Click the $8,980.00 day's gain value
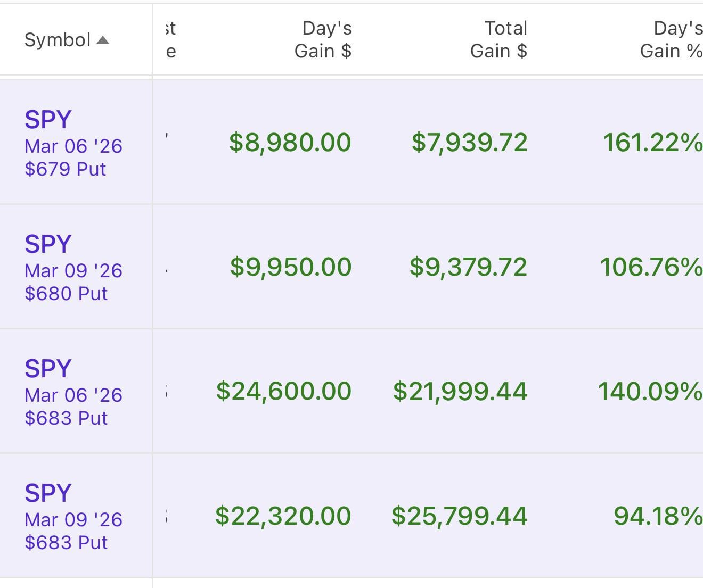 [290, 143]
